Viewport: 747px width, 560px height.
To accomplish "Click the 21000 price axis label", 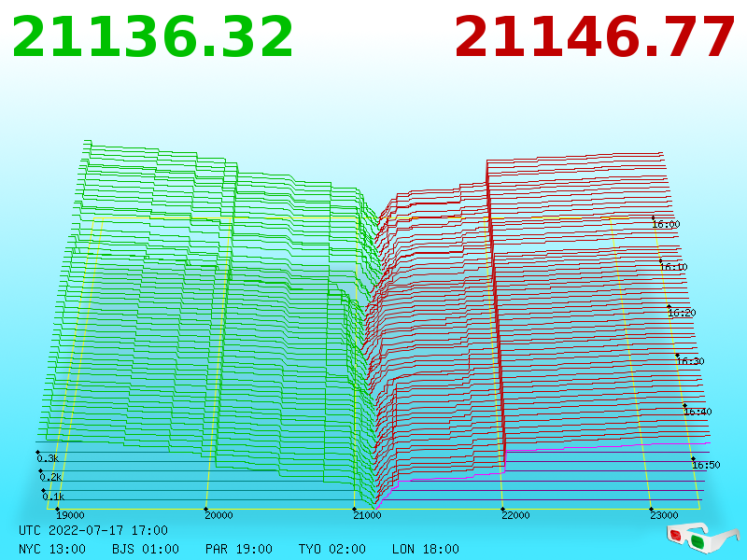I will [367, 515].
